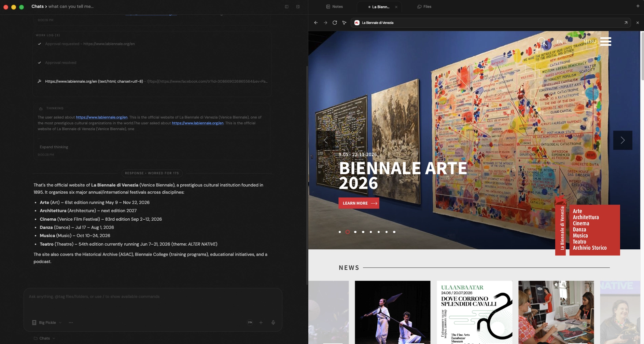
Task: Open the hamburger MENU icon
Action: point(606,41)
